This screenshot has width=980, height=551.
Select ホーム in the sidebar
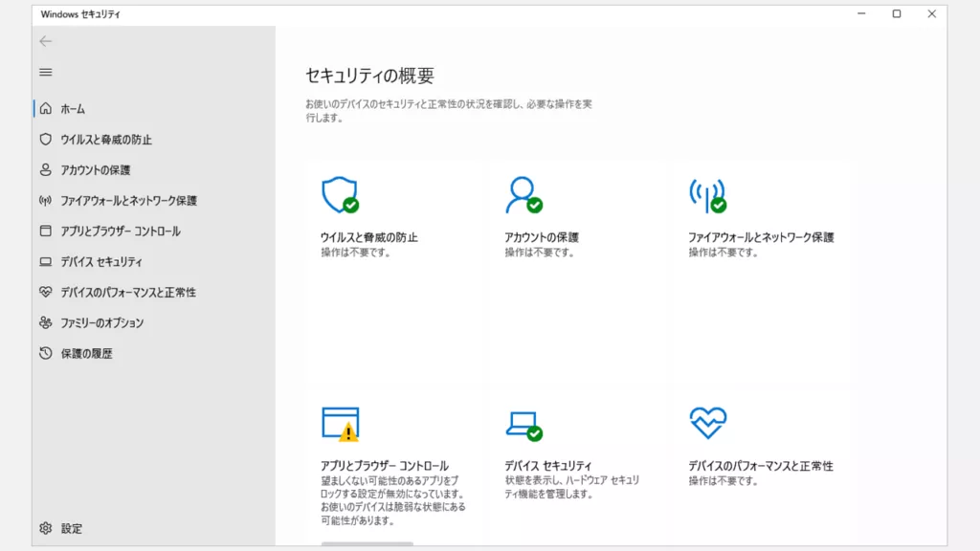coord(73,109)
